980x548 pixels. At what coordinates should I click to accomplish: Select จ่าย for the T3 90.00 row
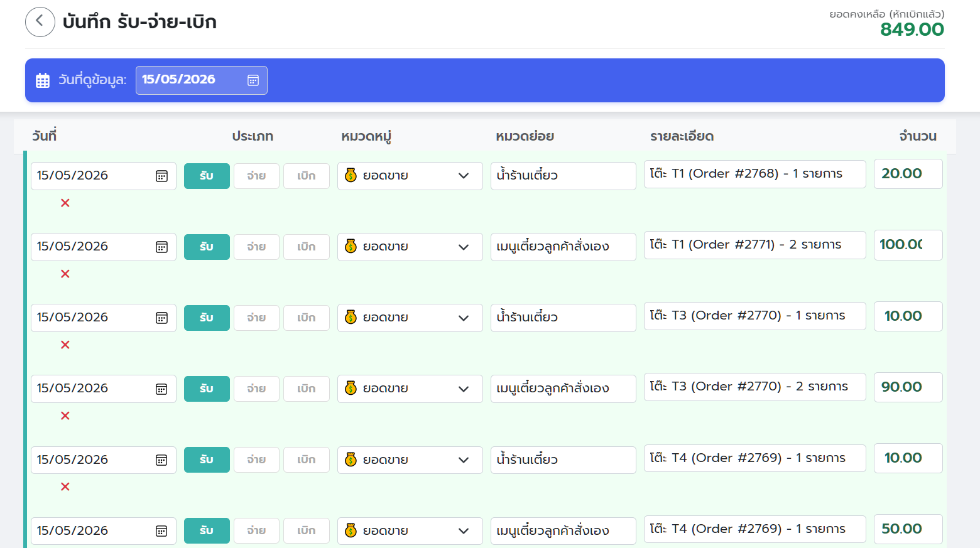[x=256, y=389]
